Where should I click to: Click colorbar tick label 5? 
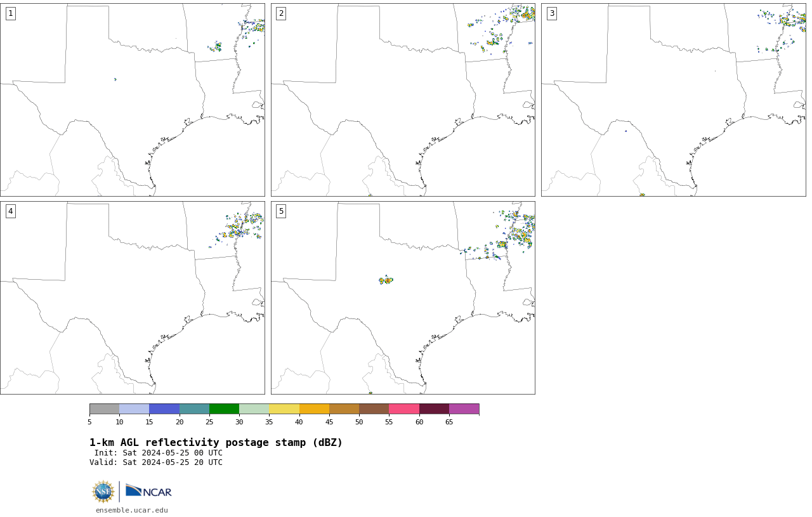coord(89,422)
